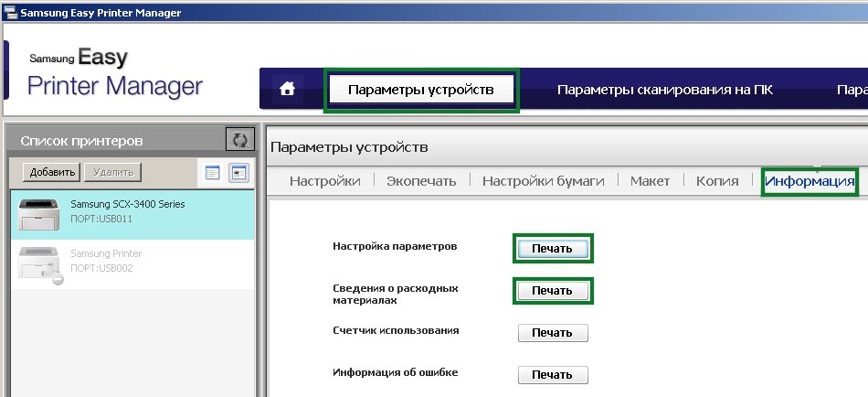Switch printer list to detailed view
This screenshot has height=397, width=868.
[239, 173]
